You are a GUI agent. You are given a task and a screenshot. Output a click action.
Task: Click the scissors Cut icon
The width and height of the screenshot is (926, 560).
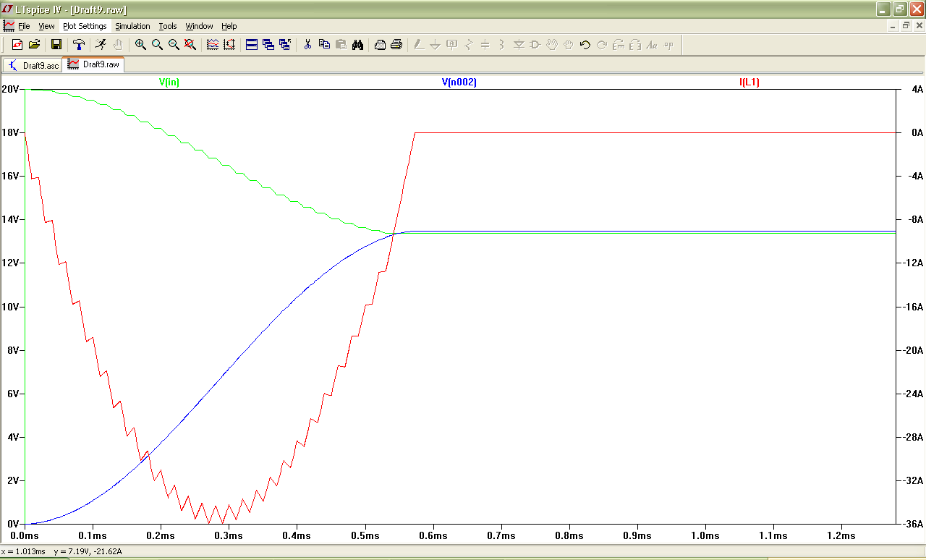click(x=307, y=45)
